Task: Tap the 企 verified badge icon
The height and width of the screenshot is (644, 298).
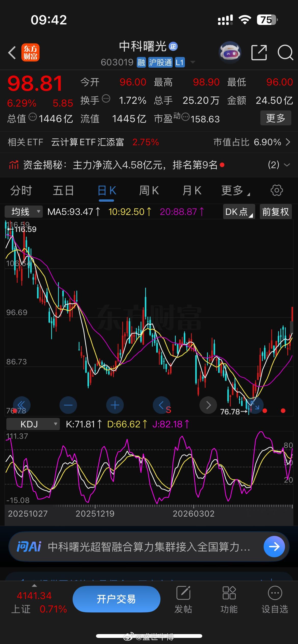Action: click(173, 46)
